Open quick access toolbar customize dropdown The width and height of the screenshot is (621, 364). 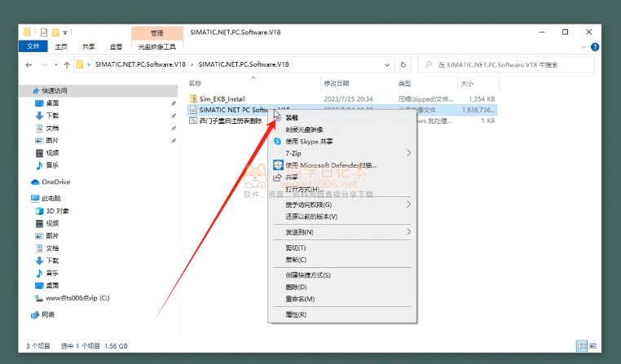65,33
